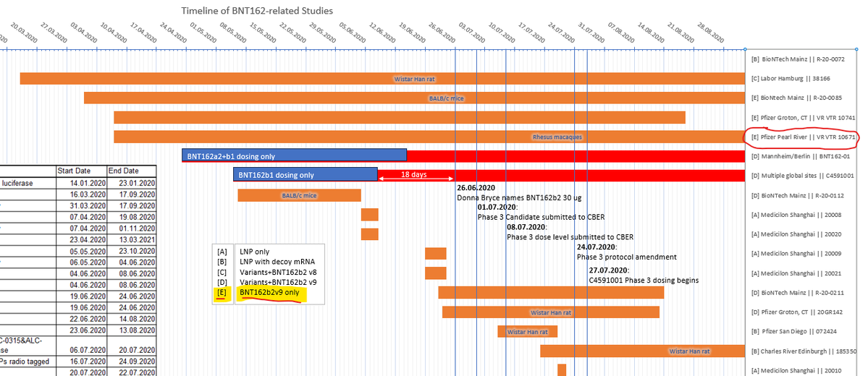
Task: Select the Mannheim/Berlin BNT162-01 axis label
Action: pyautogui.click(x=799, y=155)
